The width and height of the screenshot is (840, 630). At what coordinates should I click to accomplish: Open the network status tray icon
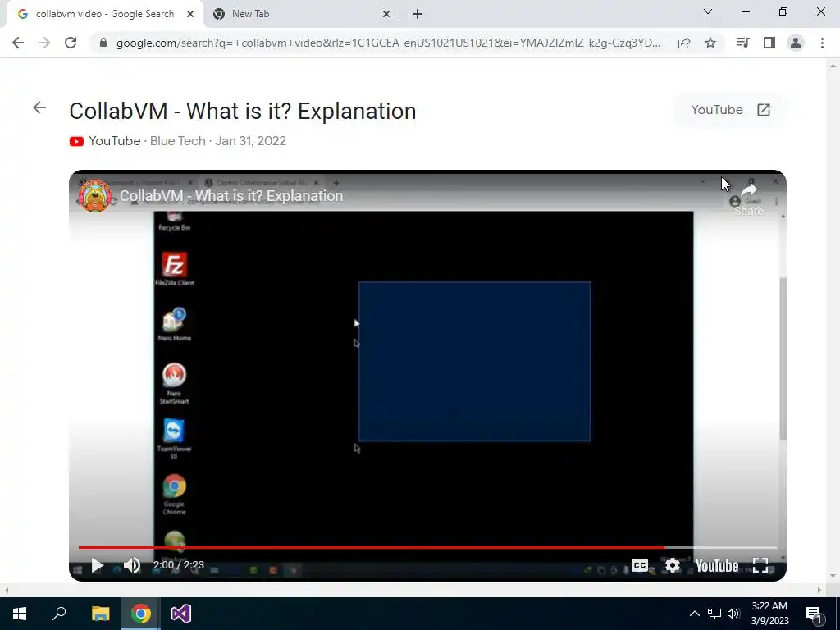click(x=714, y=614)
